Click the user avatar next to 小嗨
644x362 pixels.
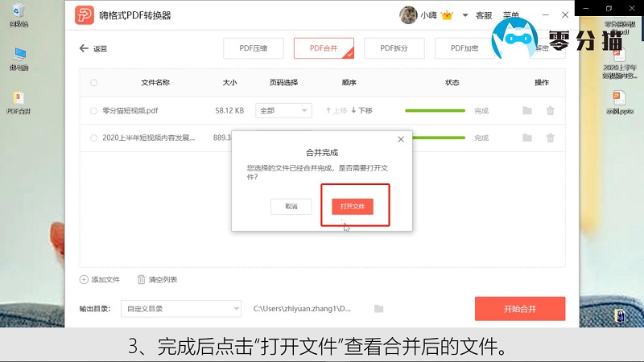click(x=408, y=15)
